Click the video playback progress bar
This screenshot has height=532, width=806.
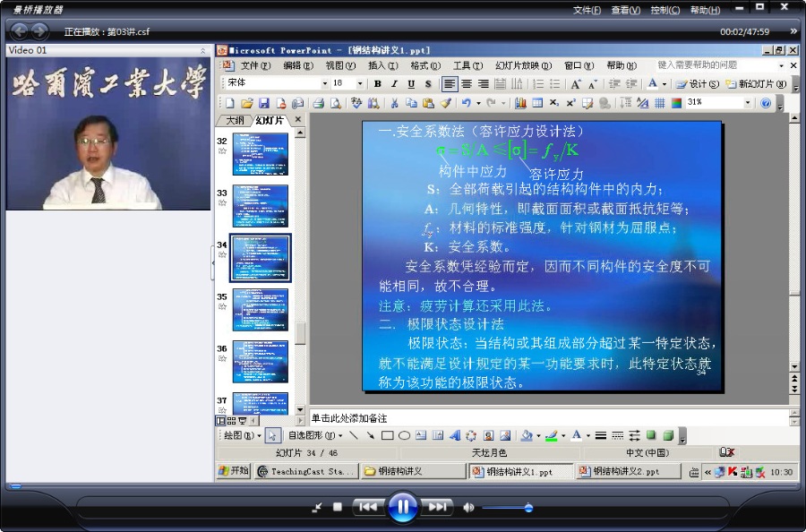pos(402,485)
